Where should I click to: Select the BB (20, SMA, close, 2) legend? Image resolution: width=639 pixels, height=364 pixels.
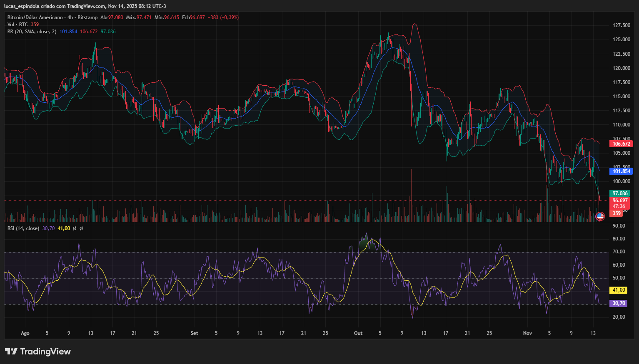(x=32, y=32)
